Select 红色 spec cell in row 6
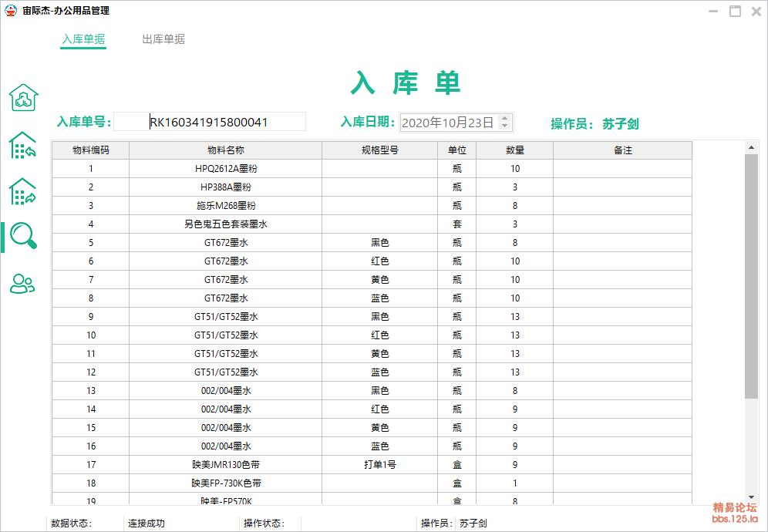The image size is (768, 532). pyautogui.click(x=379, y=261)
